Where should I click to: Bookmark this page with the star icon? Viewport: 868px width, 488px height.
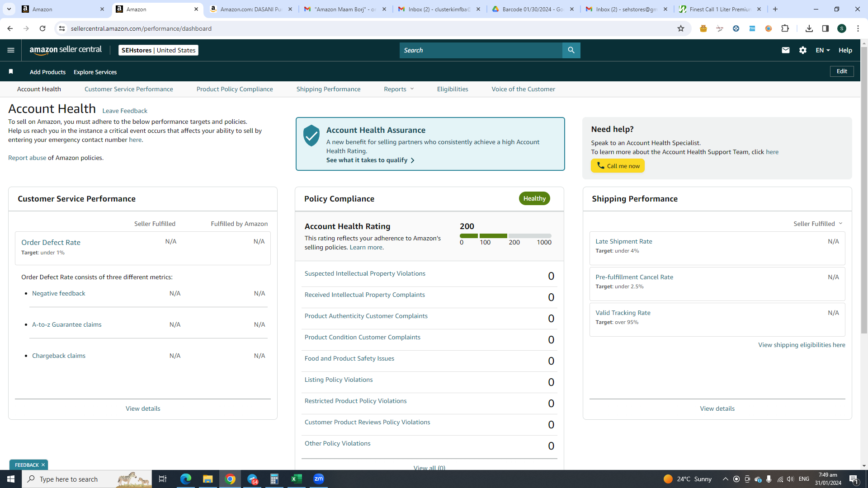(x=681, y=28)
